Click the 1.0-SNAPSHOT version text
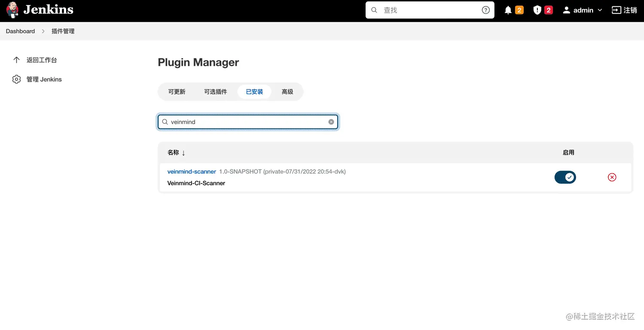Screen dimensions: 644x330 click(x=282, y=171)
